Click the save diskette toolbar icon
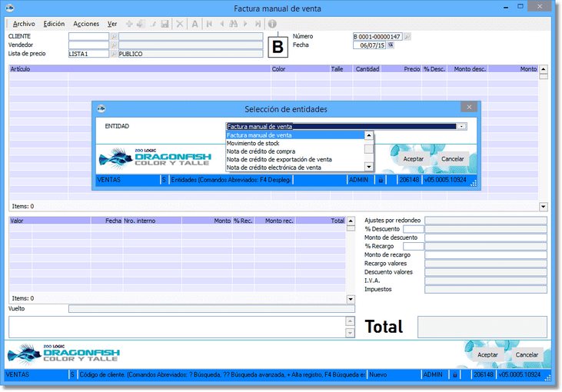This screenshot has height=392, width=562. pos(165,24)
